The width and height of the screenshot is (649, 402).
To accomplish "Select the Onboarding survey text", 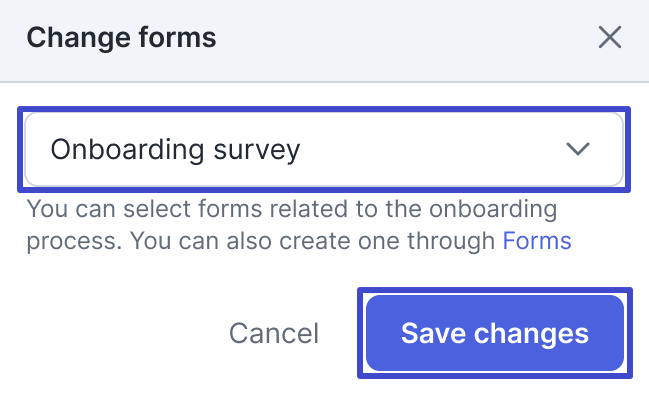I will [175, 150].
